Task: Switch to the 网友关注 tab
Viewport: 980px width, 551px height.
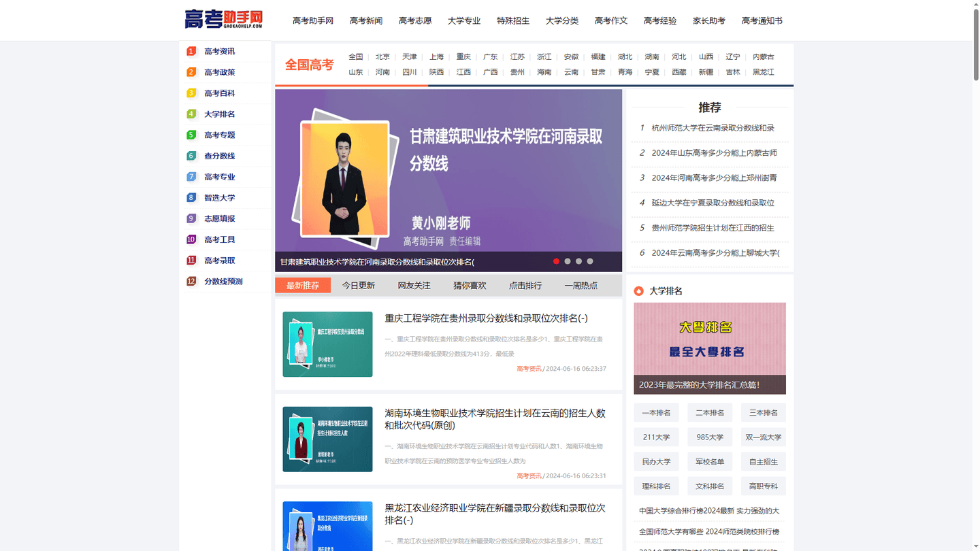Action: coord(414,286)
